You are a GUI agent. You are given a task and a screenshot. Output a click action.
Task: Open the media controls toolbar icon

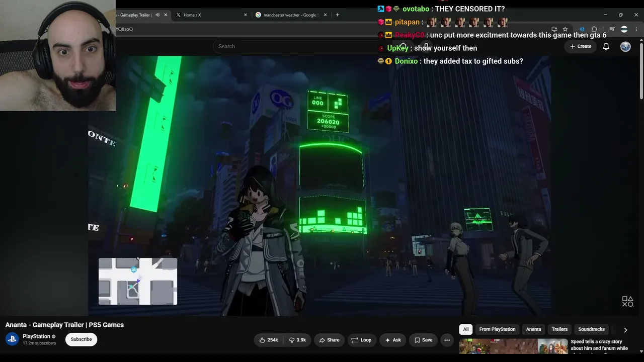612,29
